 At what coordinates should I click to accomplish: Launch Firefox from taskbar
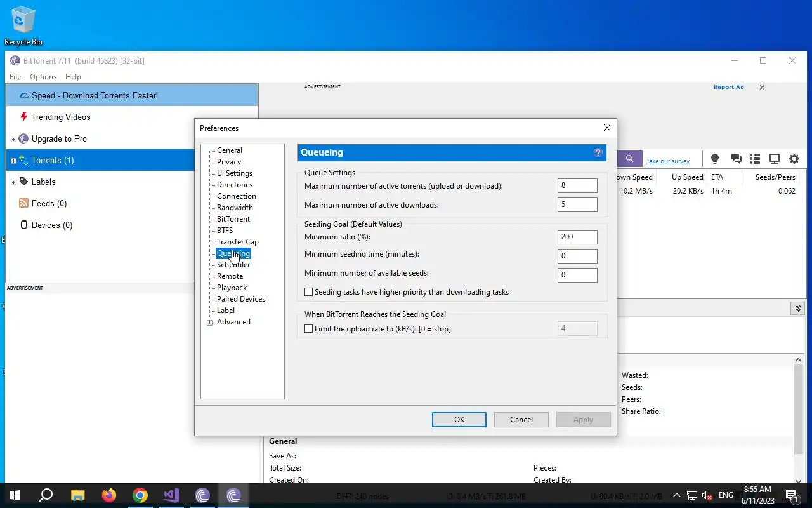click(108, 495)
